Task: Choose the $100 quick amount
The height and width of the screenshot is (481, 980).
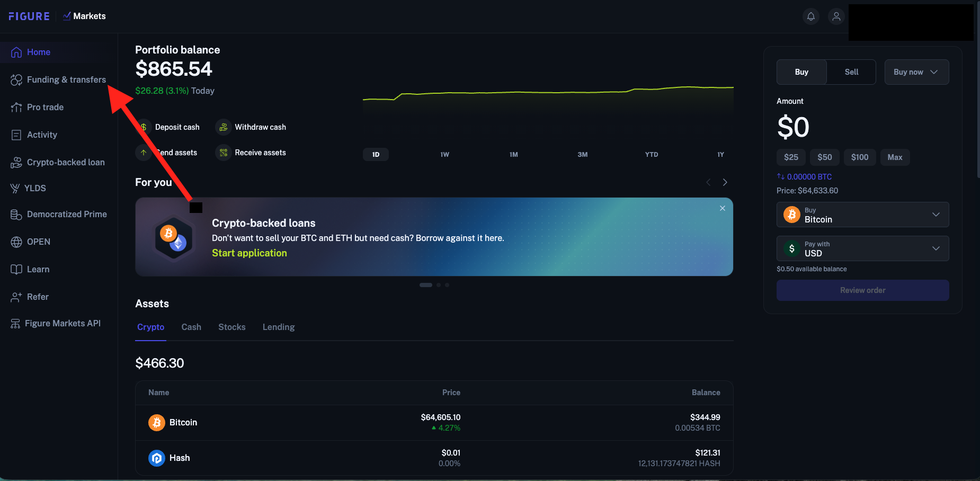Action: (x=860, y=157)
